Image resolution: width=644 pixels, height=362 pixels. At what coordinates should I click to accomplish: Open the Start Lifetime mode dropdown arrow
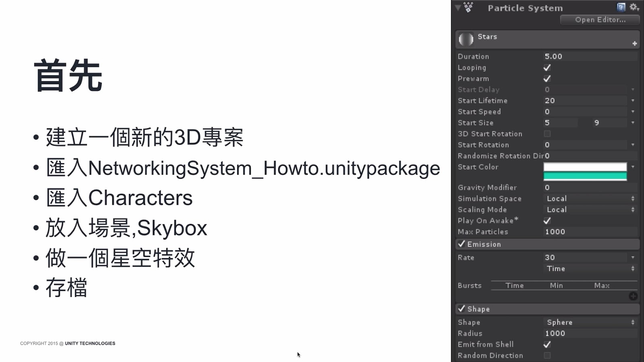[633, 101]
